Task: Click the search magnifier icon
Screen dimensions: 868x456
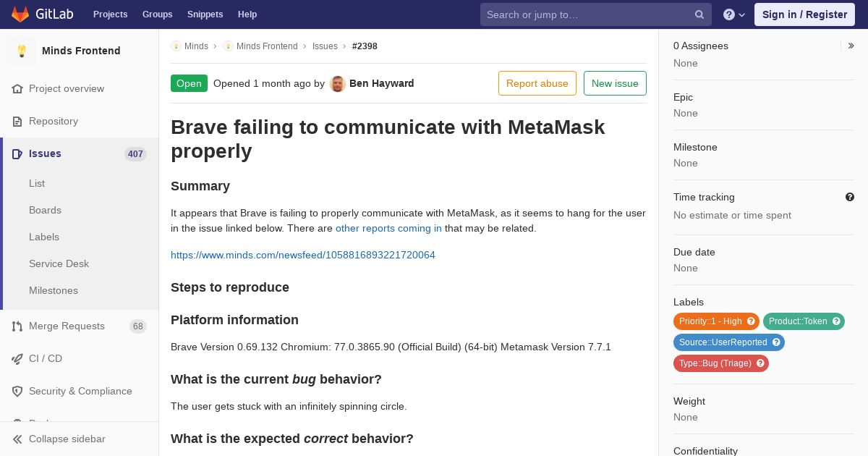Action: pos(699,14)
